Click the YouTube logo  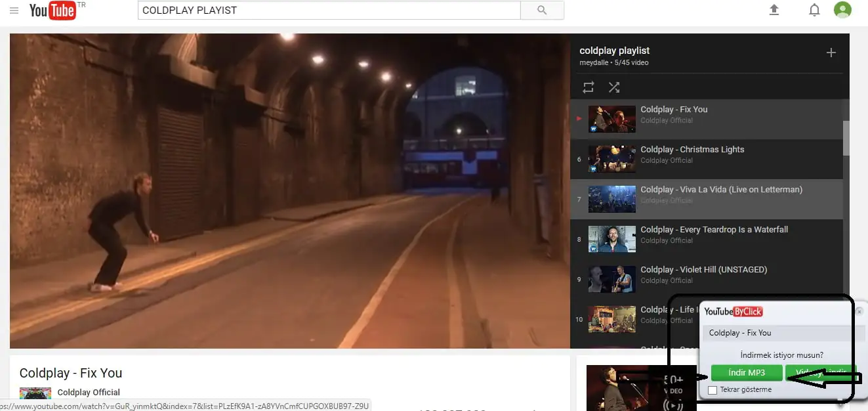pos(52,11)
